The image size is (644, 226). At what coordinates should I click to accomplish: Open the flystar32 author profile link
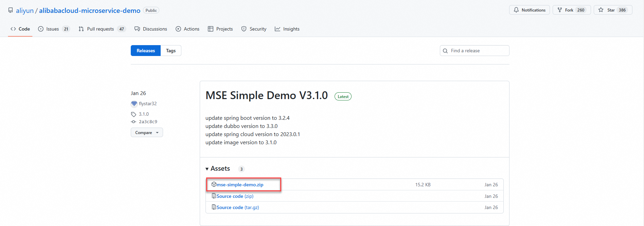[148, 103]
